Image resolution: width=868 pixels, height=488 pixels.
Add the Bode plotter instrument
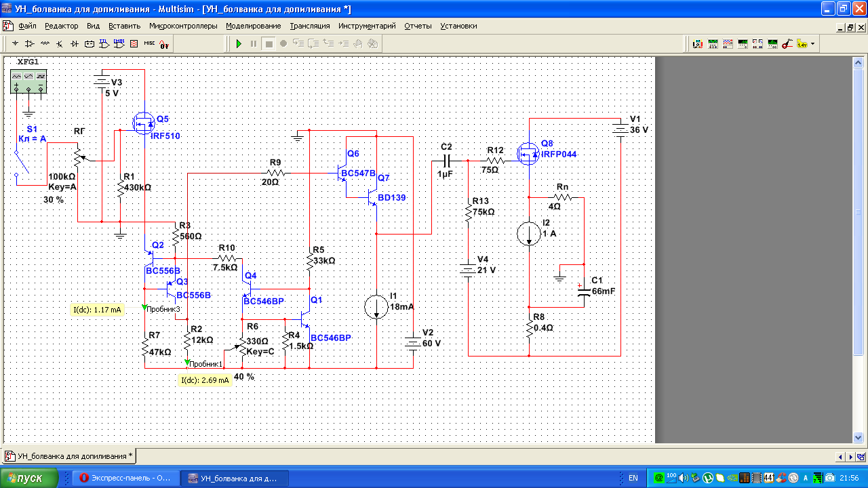click(728, 43)
